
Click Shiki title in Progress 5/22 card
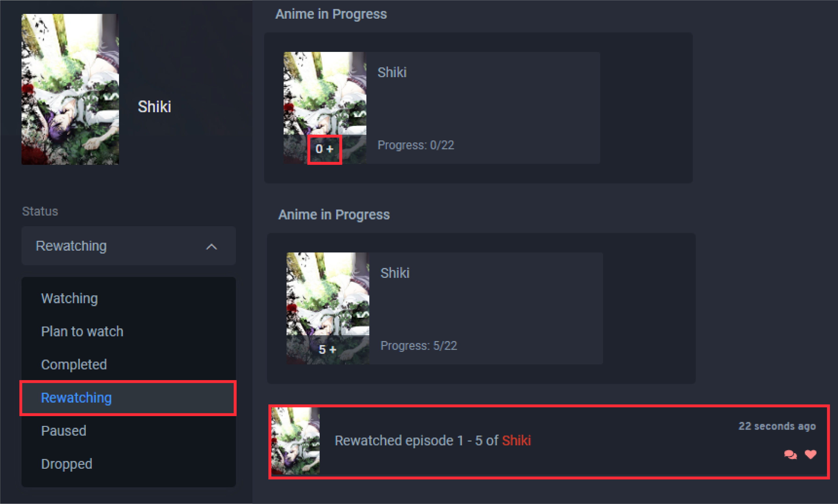pos(395,273)
